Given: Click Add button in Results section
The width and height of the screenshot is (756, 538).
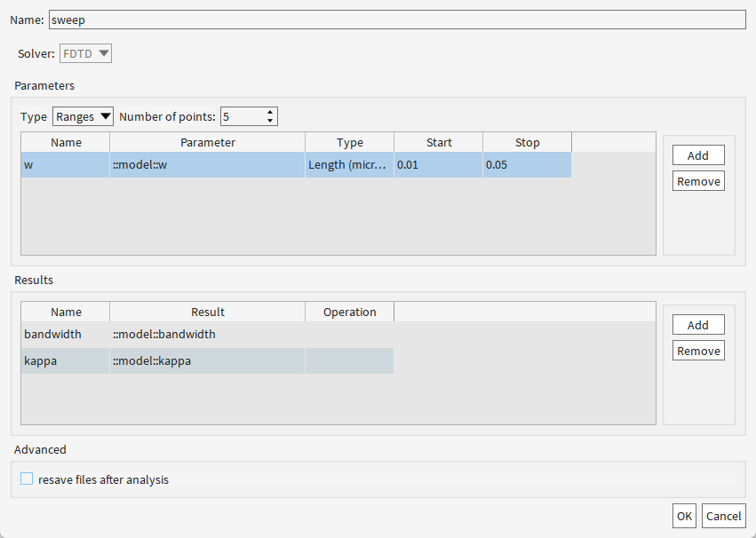Looking at the screenshot, I should pos(698,325).
